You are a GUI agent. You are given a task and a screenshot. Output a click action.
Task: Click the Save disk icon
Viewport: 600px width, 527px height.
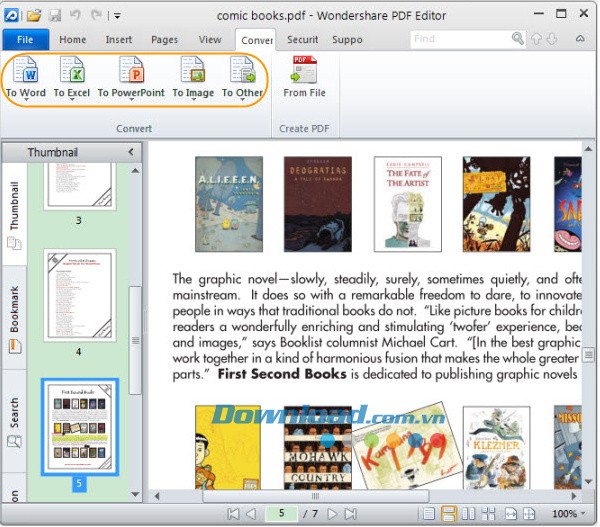55,16
